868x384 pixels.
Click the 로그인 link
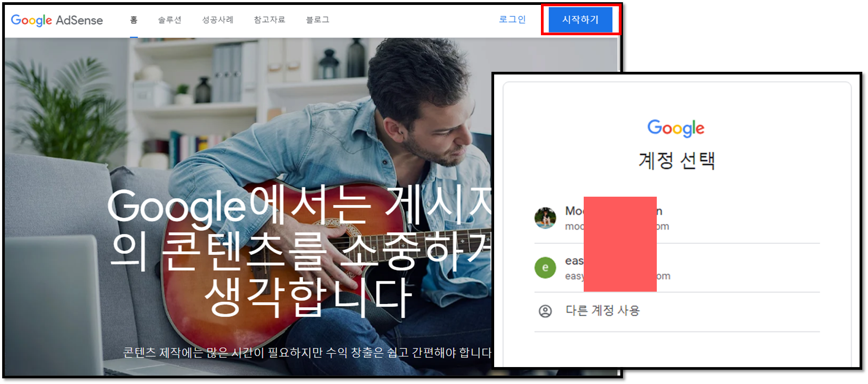coord(512,19)
